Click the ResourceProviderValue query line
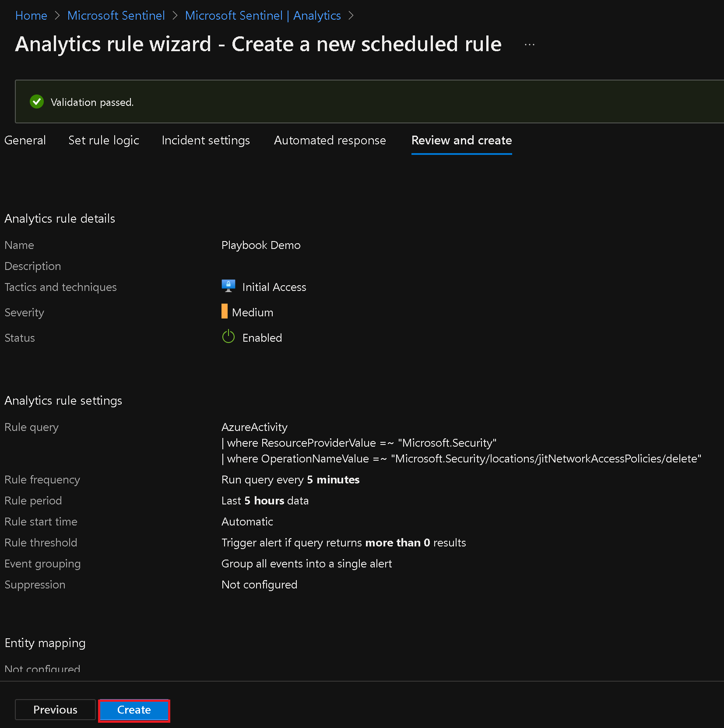Screen dimensions: 724x728 (359, 443)
